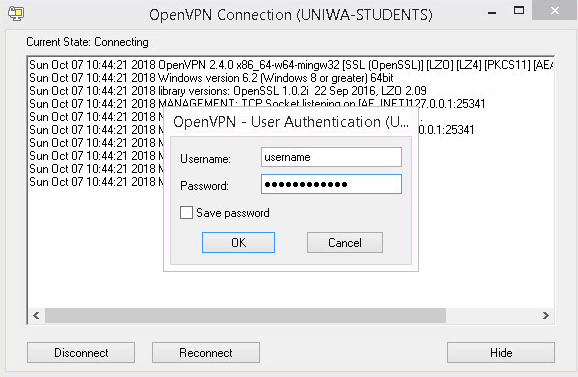Click the Reconnect button

tap(206, 353)
